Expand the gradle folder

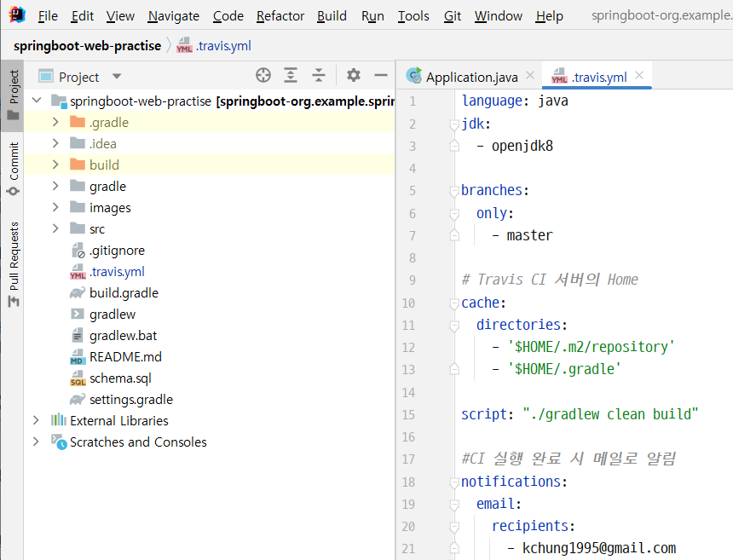click(55, 186)
